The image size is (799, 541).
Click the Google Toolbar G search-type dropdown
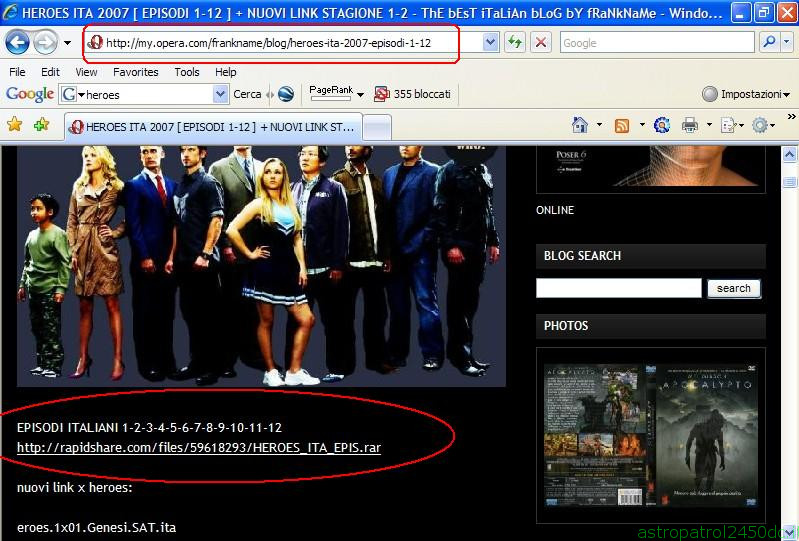click(73, 94)
